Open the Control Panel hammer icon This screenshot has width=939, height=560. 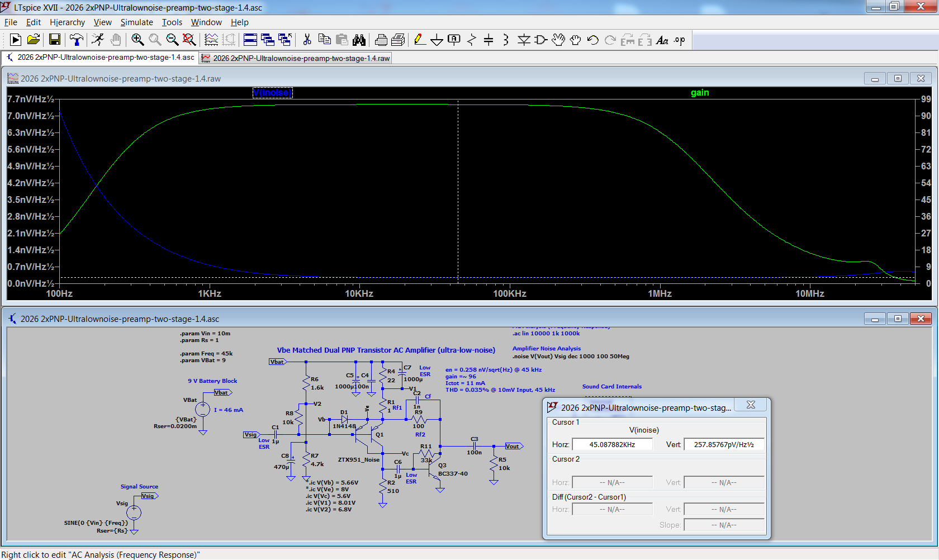pos(76,40)
